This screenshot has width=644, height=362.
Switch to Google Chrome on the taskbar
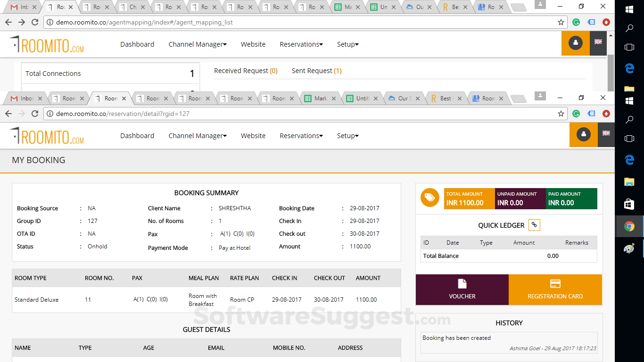coord(629,226)
